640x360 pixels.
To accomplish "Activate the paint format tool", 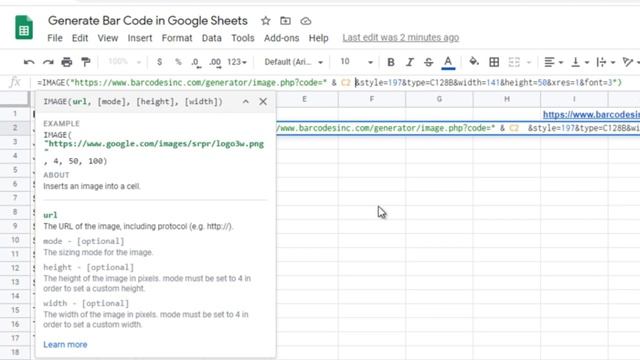I will click(x=86, y=62).
